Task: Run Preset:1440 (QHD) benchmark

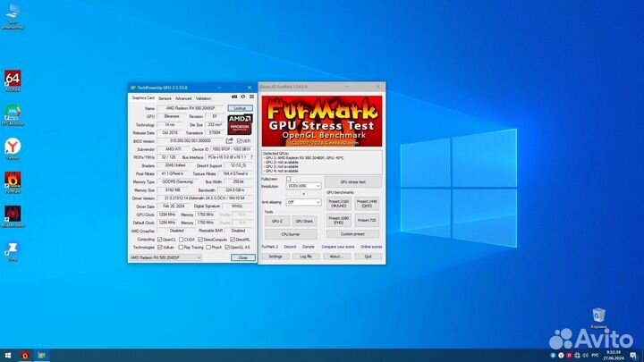Action: tap(367, 204)
